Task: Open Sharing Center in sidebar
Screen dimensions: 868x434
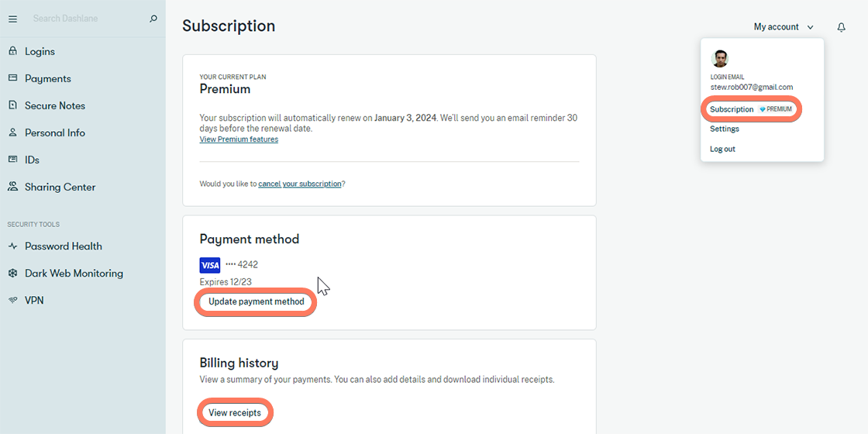Action: [x=60, y=187]
